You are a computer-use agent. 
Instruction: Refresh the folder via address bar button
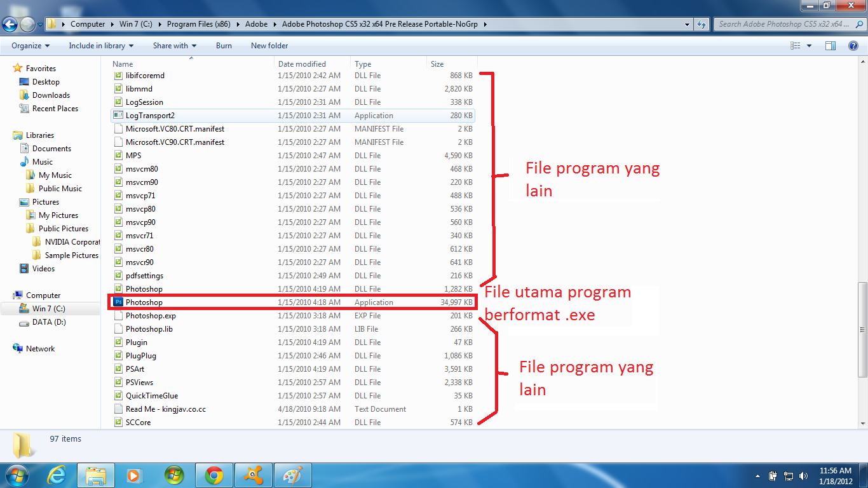(x=702, y=24)
